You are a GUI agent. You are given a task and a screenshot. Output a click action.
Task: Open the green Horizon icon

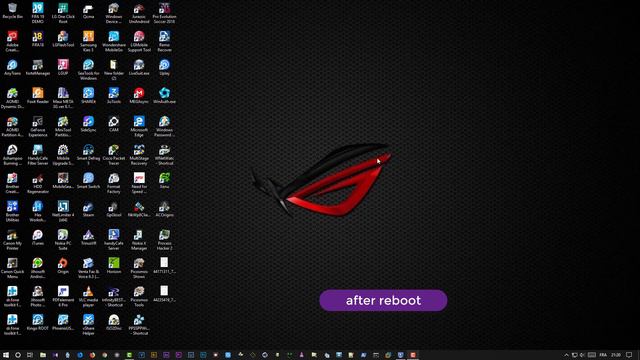point(114,266)
